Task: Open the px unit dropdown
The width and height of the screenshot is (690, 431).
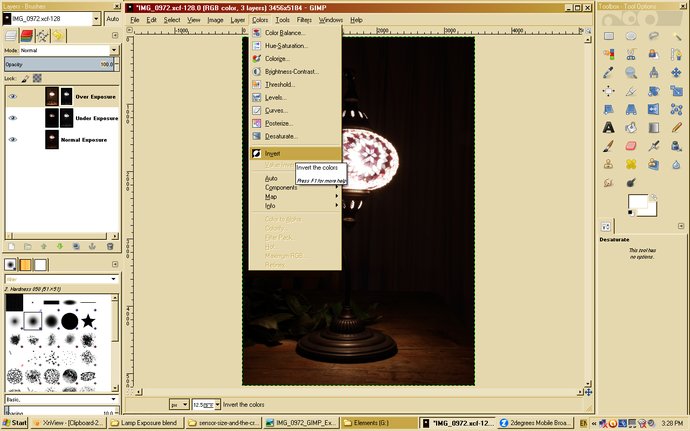Action: [x=185, y=404]
